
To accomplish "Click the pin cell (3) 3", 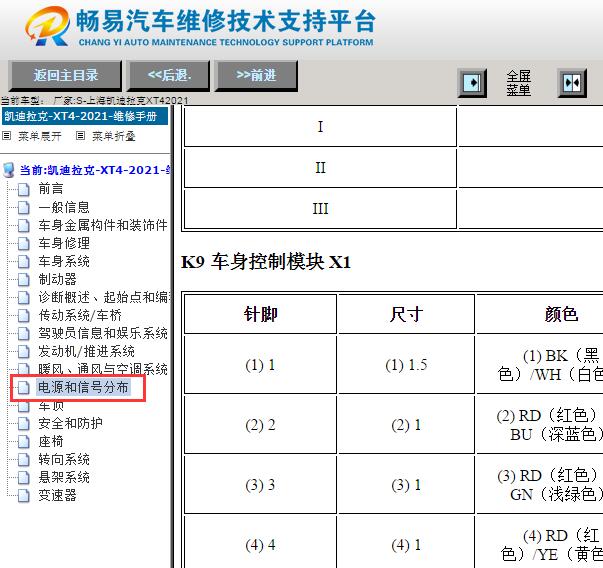I will coord(260,485).
